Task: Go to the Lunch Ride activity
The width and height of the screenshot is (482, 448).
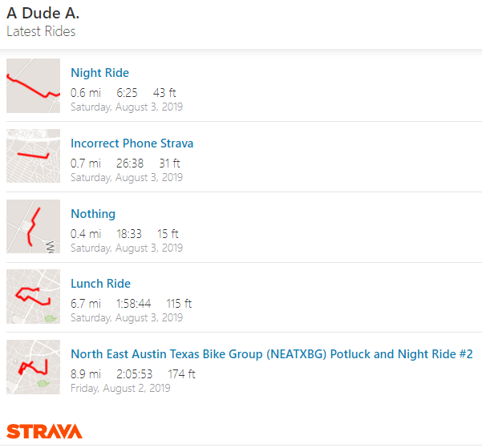Action: point(100,284)
